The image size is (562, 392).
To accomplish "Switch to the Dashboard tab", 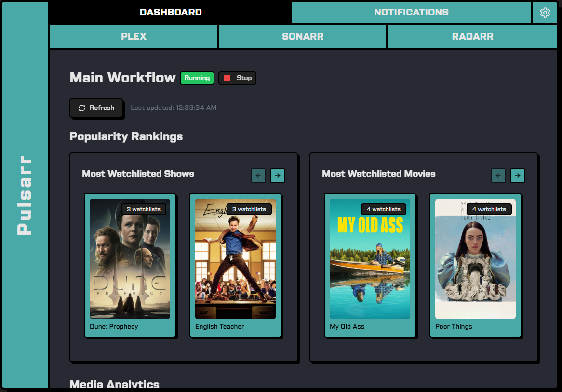I will tap(171, 12).
